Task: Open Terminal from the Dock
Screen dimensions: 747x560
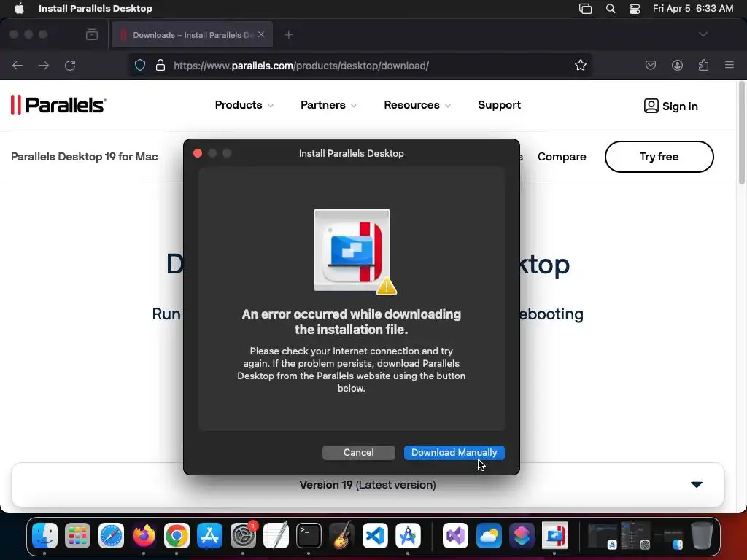Action: (309, 536)
